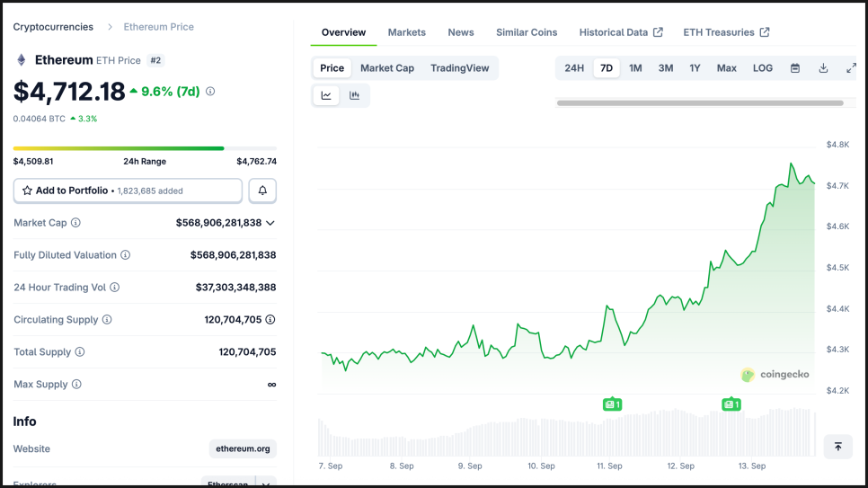
Task: Set chart range to 7D
Action: 607,68
